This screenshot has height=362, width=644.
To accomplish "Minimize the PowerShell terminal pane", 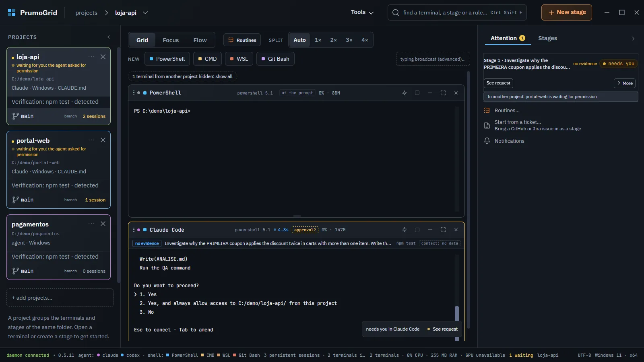I will pos(430,93).
